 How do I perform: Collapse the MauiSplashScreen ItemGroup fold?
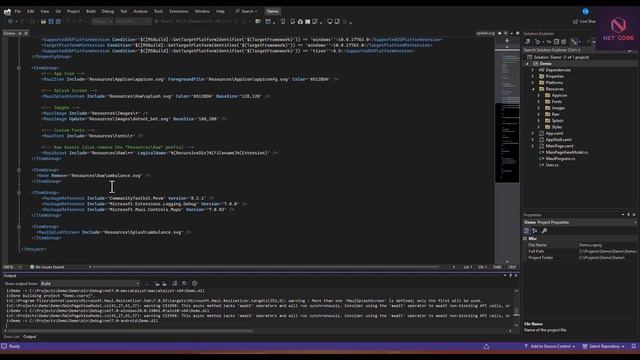(x=19, y=227)
